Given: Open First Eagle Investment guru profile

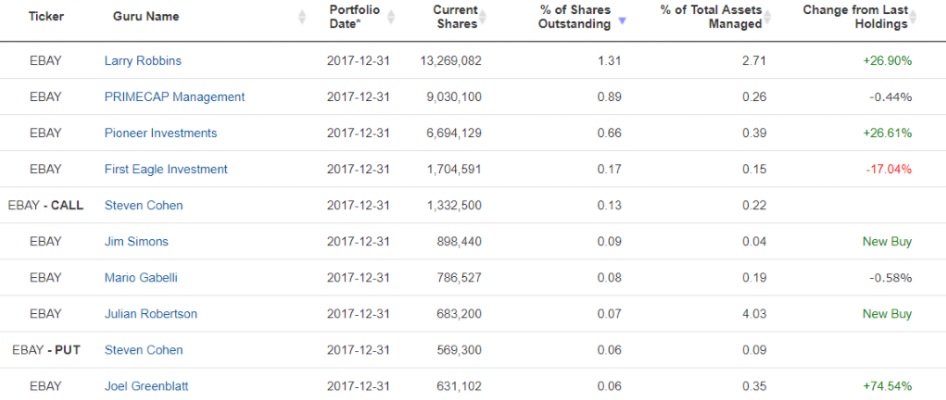Looking at the screenshot, I should click(x=166, y=169).
